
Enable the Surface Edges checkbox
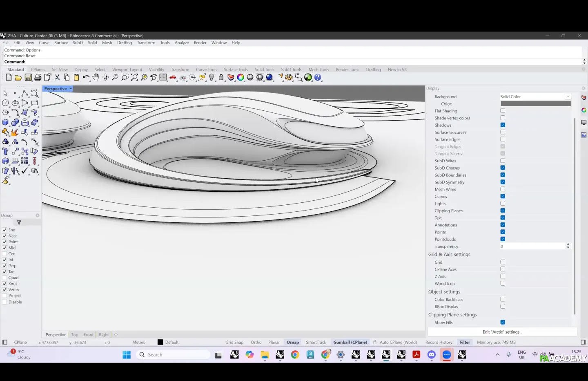click(x=503, y=139)
